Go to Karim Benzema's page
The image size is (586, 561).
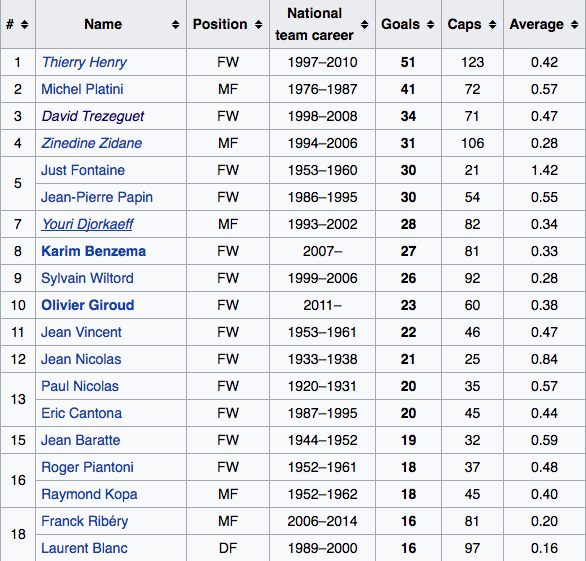tap(93, 251)
